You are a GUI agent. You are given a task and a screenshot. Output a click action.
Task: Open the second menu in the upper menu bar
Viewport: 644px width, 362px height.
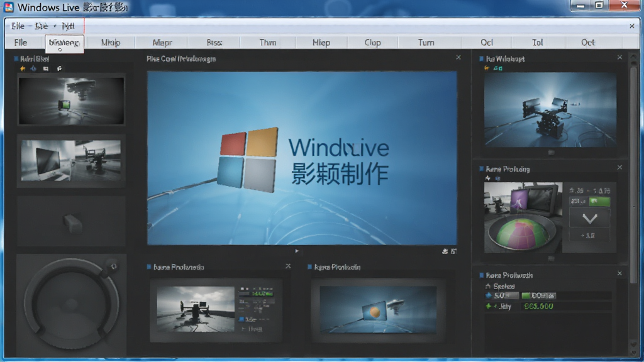pyautogui.click(x=41, y=26)
